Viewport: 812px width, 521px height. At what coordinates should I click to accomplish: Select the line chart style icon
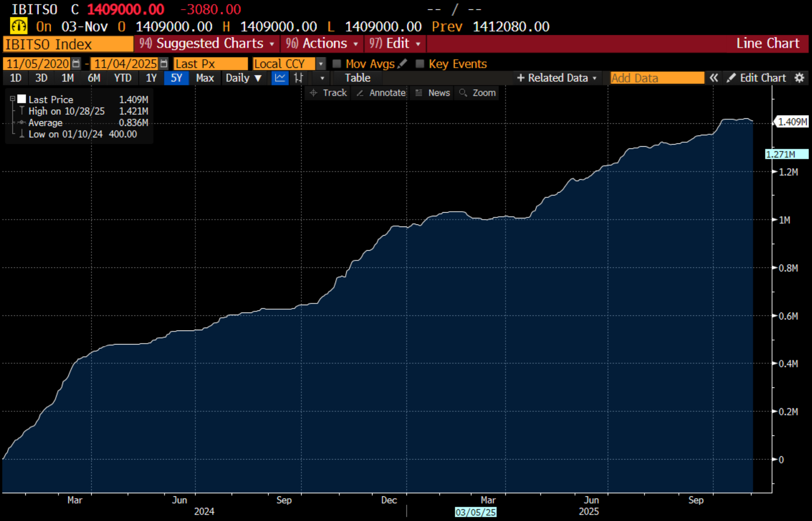click(x=280, y=78)
